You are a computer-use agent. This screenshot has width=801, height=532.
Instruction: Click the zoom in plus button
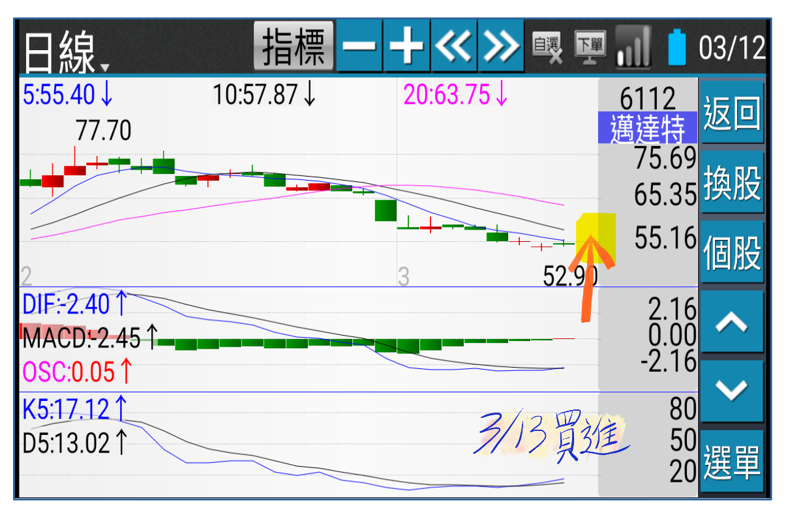click(x=406, y=46)
